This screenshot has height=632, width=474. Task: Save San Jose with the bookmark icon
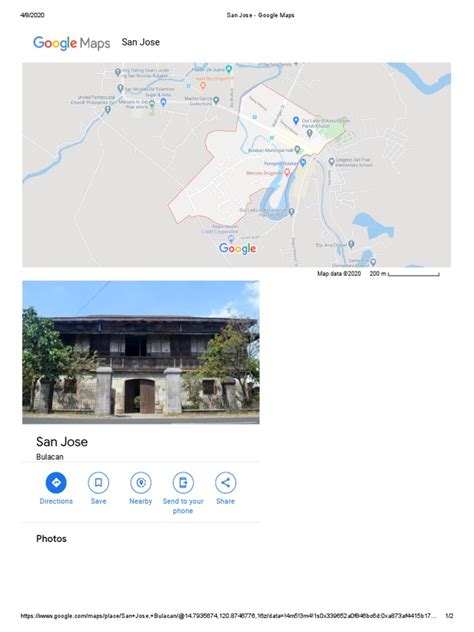point(98,482)
